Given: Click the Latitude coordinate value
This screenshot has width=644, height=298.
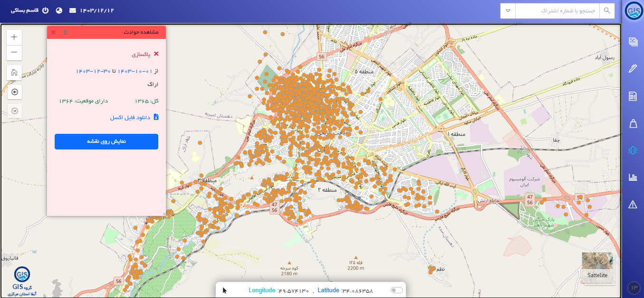Looking at the screenshot, I should tap(357, 290).
